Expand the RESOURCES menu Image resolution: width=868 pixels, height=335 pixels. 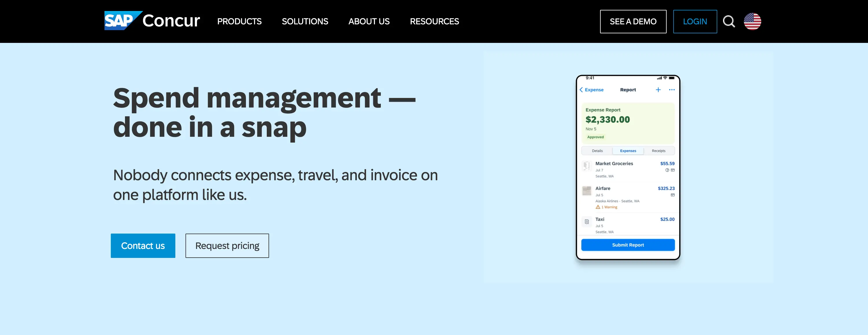click(x=434, y=22)
